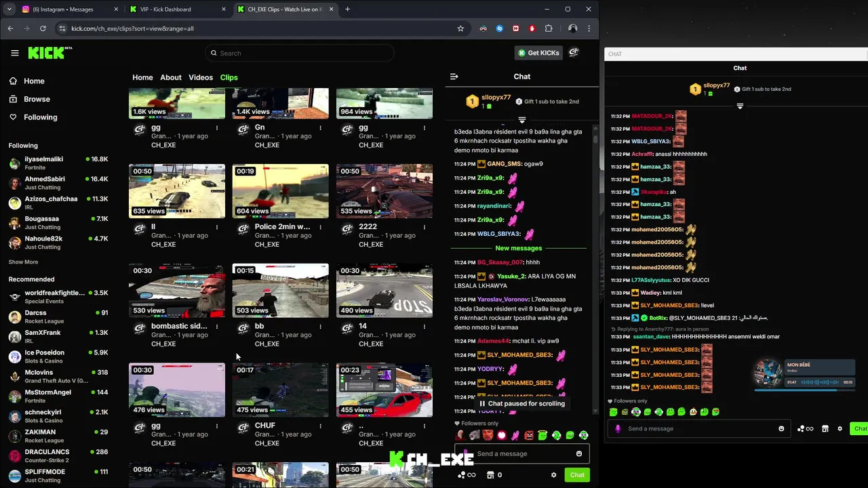868x488 pixels.
Task: Play the 'bombastic sid...' clip thumbnail
Action: click(177, 290)
